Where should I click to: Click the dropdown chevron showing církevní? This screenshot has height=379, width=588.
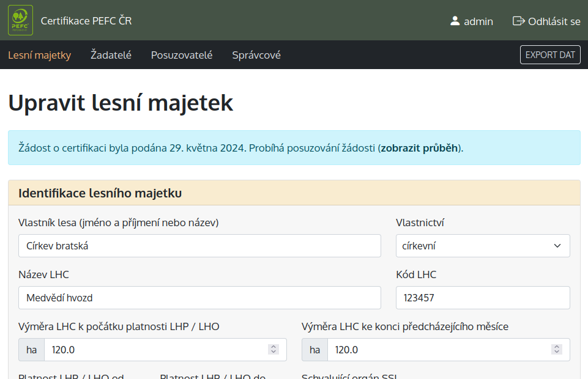pos(557,246)
